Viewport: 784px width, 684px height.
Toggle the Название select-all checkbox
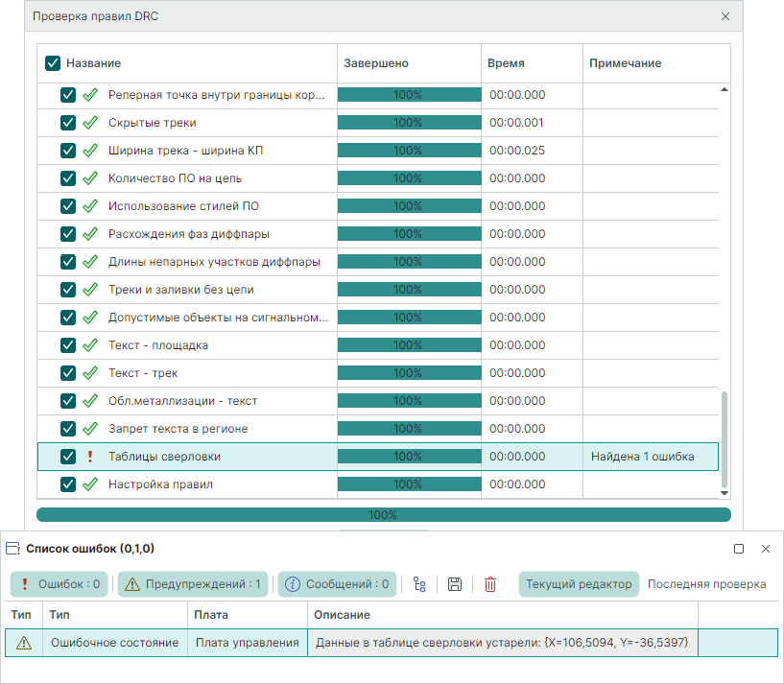point(53,63)
